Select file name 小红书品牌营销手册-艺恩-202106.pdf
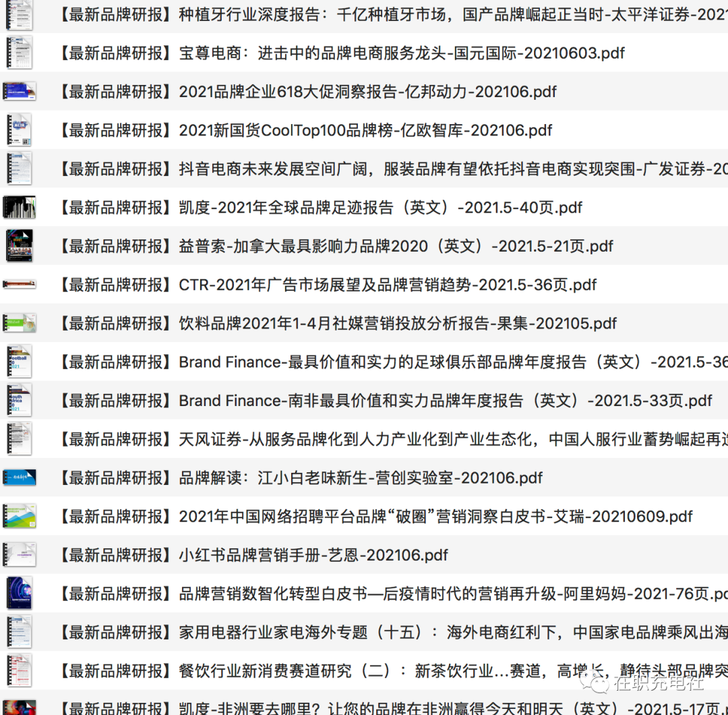This screenshot has width=728, height=715. 253,554
